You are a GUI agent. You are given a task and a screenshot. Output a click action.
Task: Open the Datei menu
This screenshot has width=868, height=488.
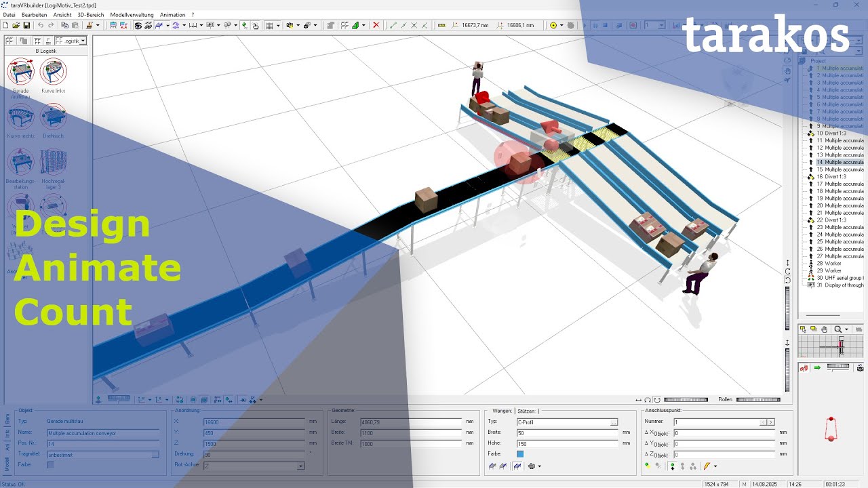tap(9, 14)
